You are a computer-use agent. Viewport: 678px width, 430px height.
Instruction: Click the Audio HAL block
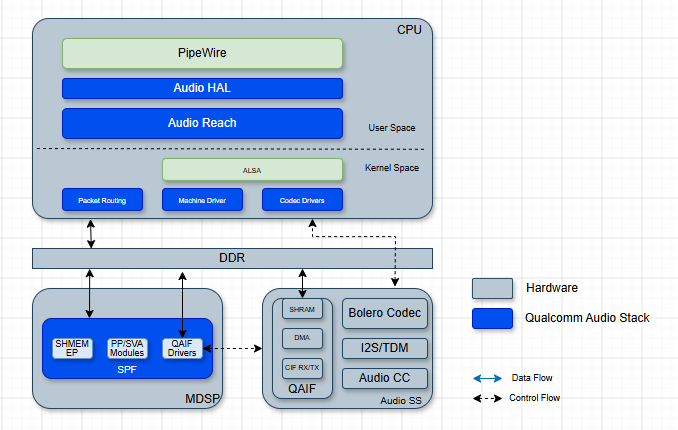202,88
